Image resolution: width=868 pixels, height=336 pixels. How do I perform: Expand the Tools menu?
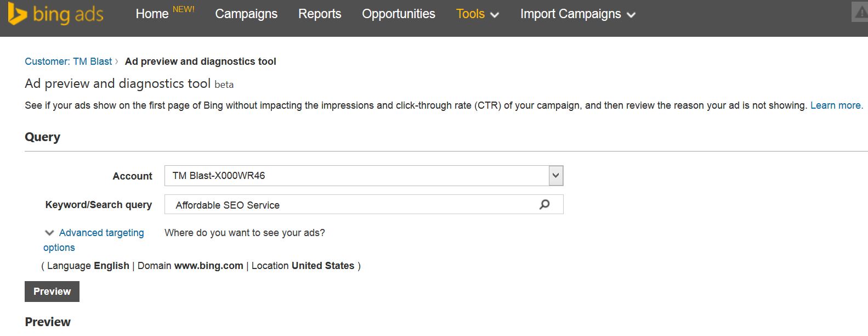(477, 14)
